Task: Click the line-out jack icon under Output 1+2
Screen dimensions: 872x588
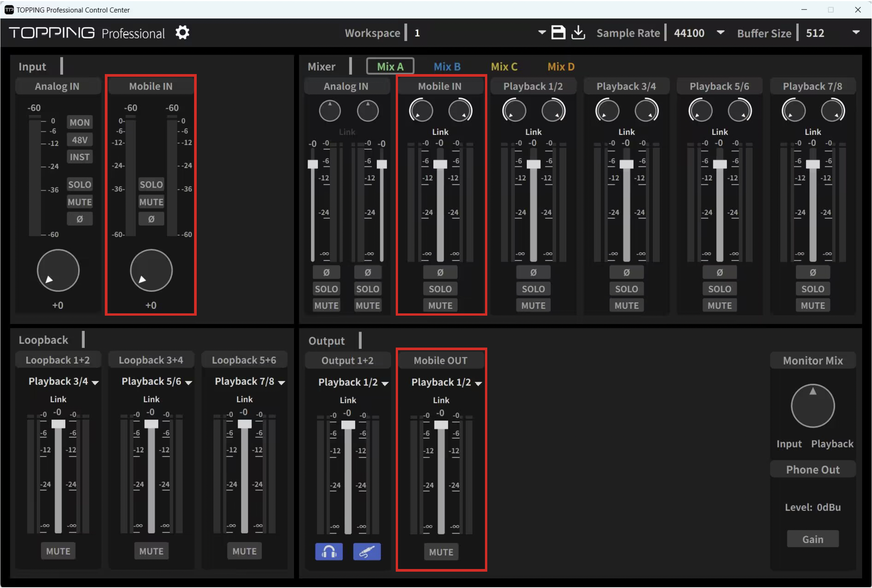Action: (x=366, y=552)
